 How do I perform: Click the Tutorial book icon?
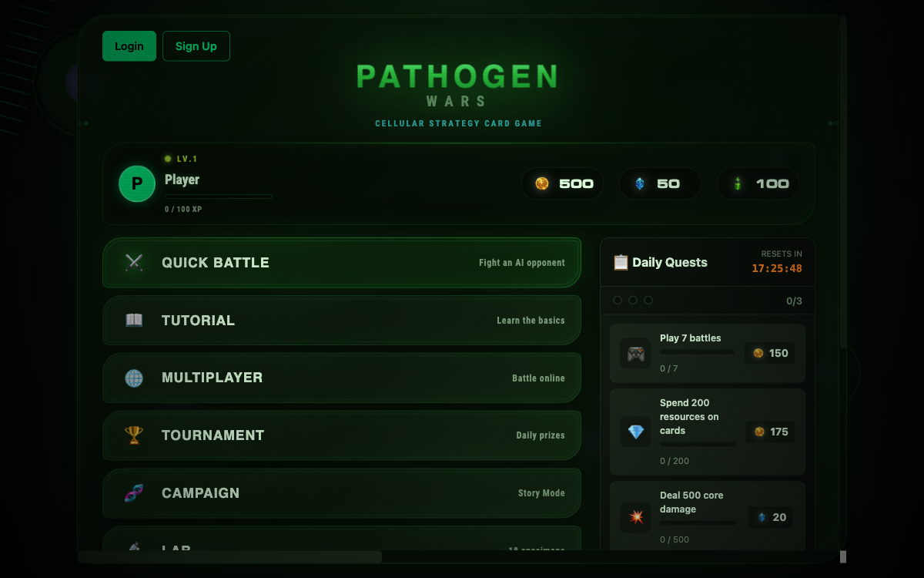coord(134,320)
